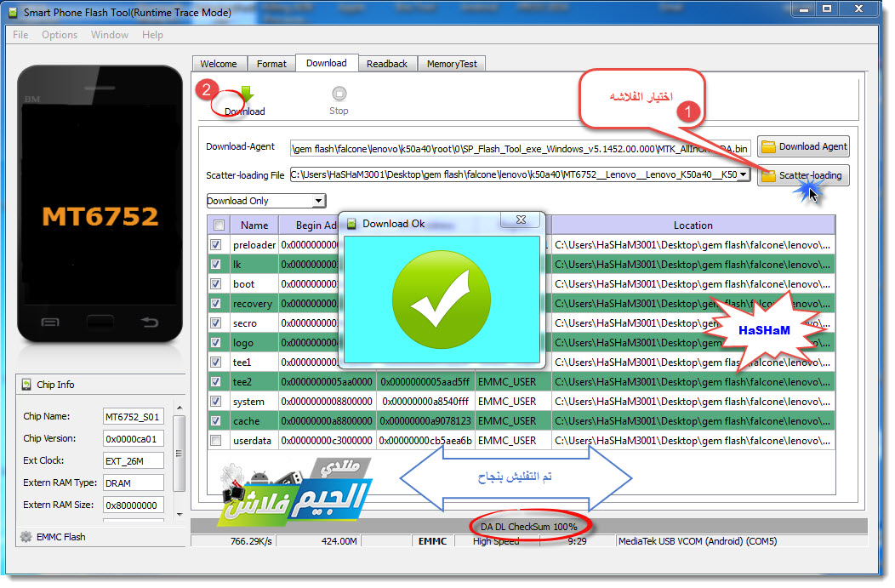Click the Chip Name field MT6752_S01
The height and width of the screenshot is (588, 895).
click(x=133, y=417)
